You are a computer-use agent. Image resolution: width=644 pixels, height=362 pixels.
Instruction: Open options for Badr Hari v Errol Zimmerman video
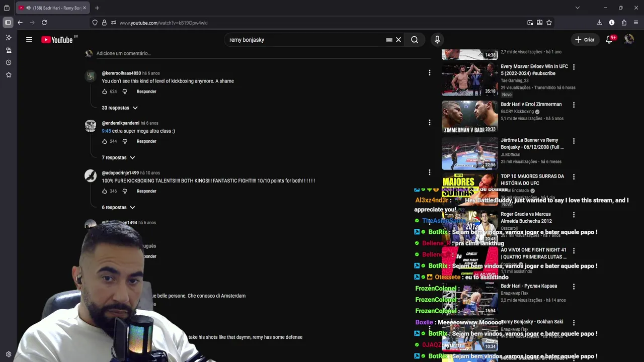[574, 105]
